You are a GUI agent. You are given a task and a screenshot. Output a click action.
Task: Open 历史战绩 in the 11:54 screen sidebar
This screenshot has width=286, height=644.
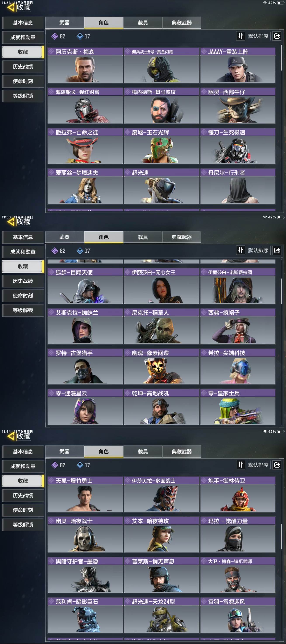pos(23,495)
